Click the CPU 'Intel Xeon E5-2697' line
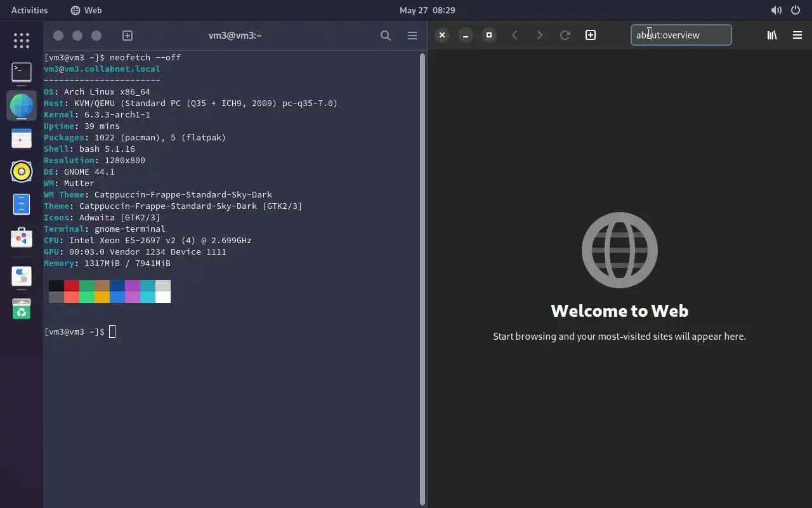 (148, 240)
